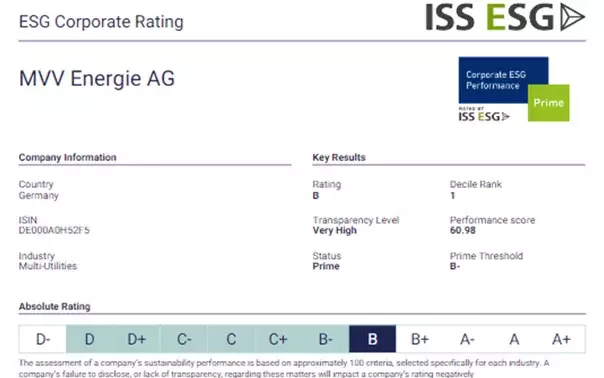Click the Decile Rank label
The height and width of the screenshot is (378, 604).
(476, 184)
